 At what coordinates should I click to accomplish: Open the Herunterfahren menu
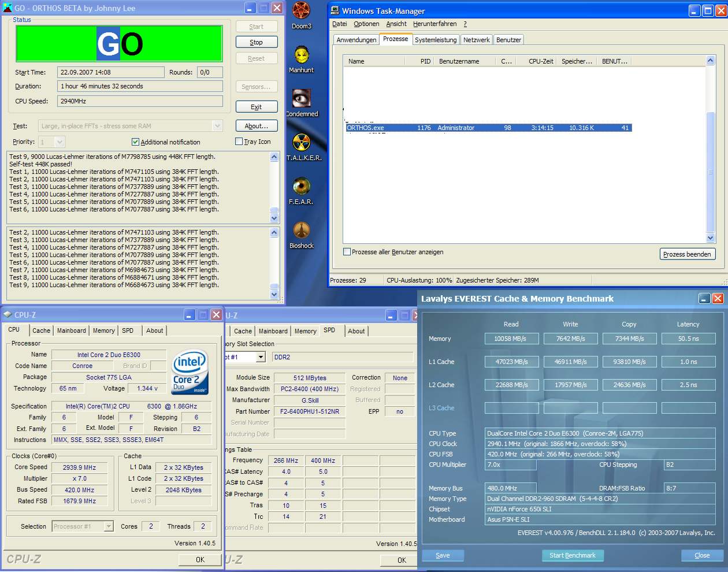(x=434, y=24)
